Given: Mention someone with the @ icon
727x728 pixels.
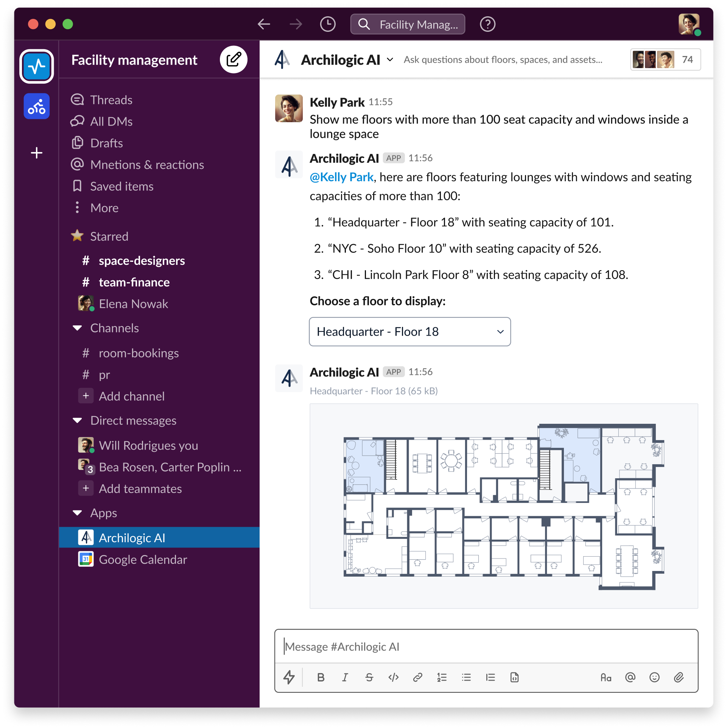Looking at the screenshot, I should point(630,677).
